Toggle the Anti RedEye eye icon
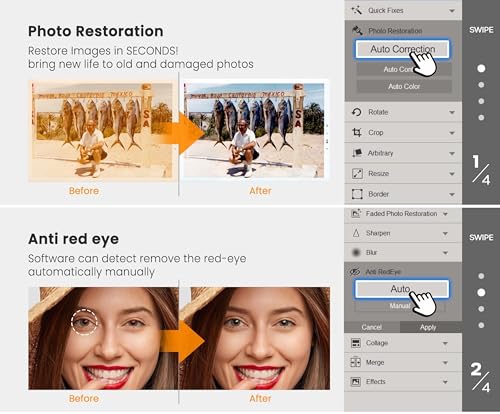 click(355, 272)
